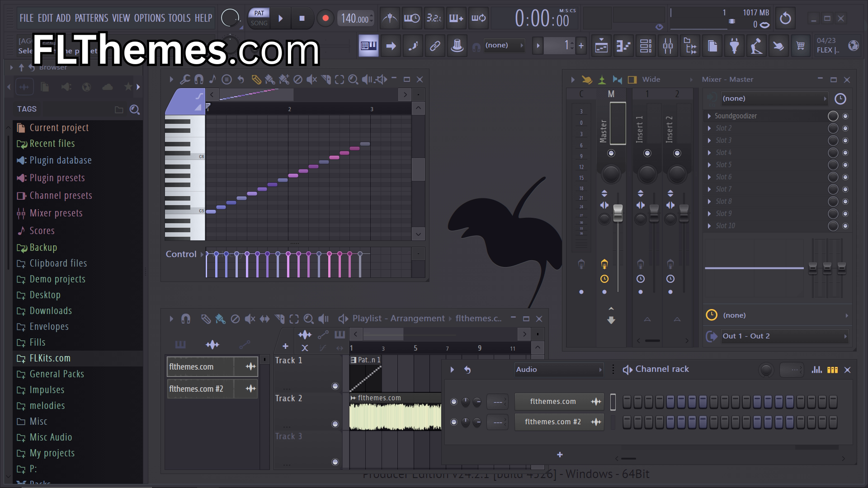The height and width of the screenshot is (488, 868).
Task: Toggle the link to controller chain icon
Action: click(435, 46)
